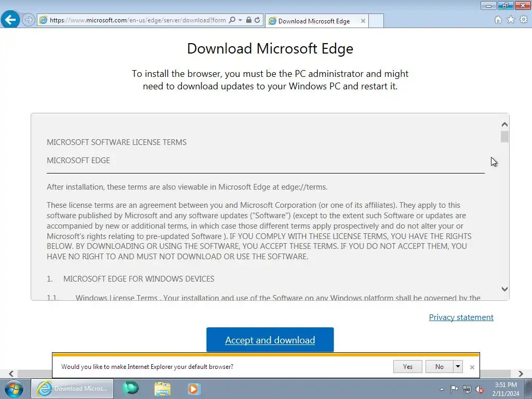Click the license box scrollbar thumb

pyautogui.click(x=504, y=137)
